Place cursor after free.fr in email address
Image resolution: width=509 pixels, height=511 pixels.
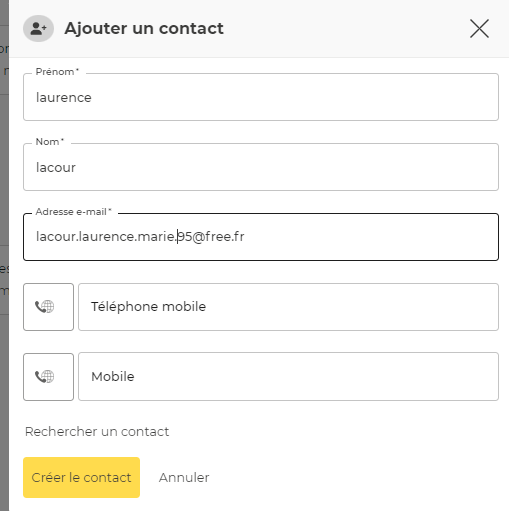(245, 237)
